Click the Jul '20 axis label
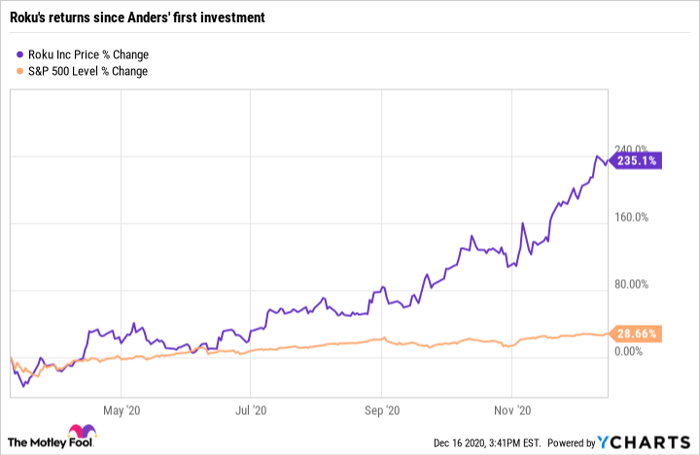The width and height of the screenshot is (700, 455). (x=253, y=409)
